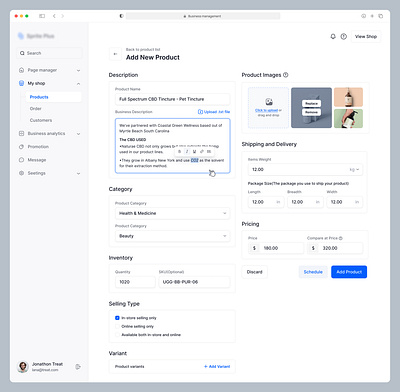Click the Compare at Price info icon
400x392 pixels.
341,238
